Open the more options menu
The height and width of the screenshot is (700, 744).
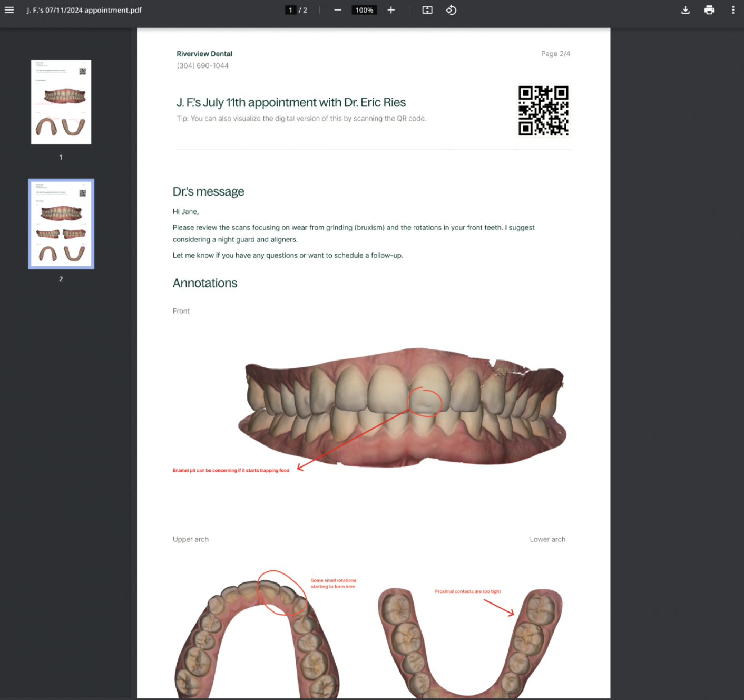pos(733,10)
